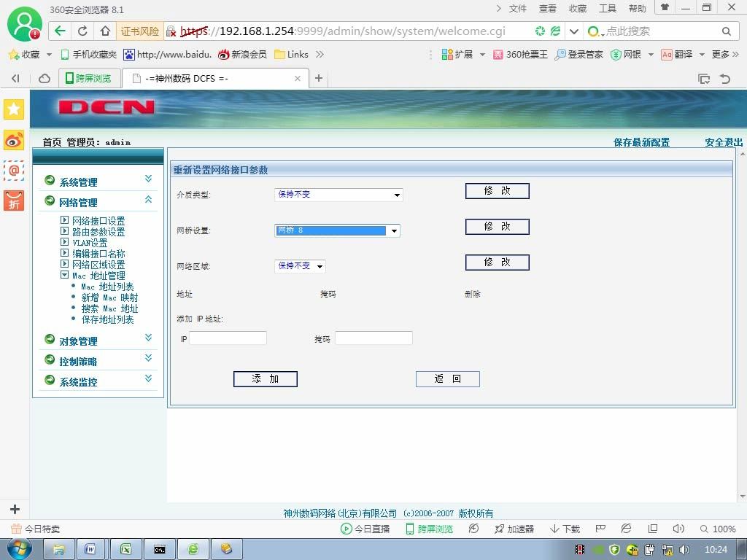Viewport: 747px width, 560px height.
Task: Open the 网桥设置 dropdown showing 网桥 8
Action: 337,230
